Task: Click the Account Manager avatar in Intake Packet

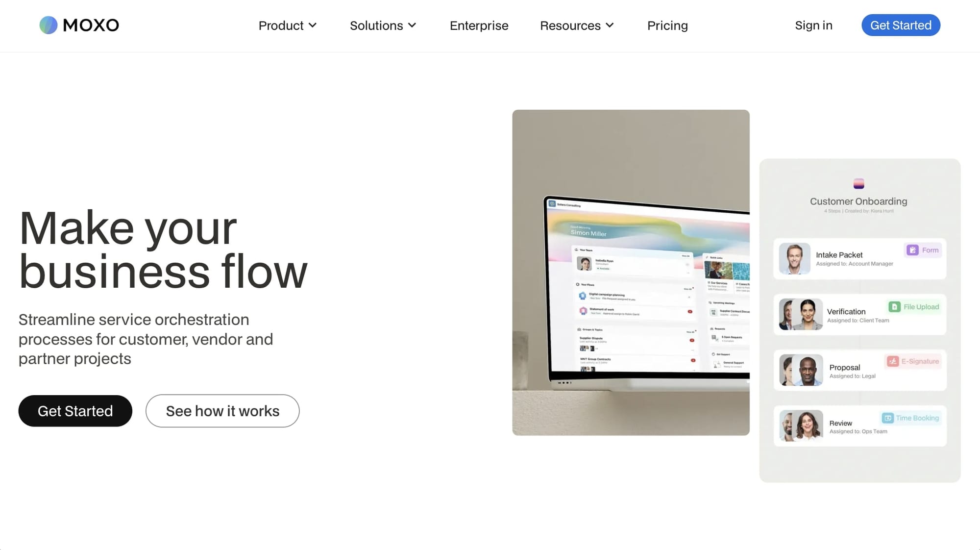Action: tap(794, 258)
